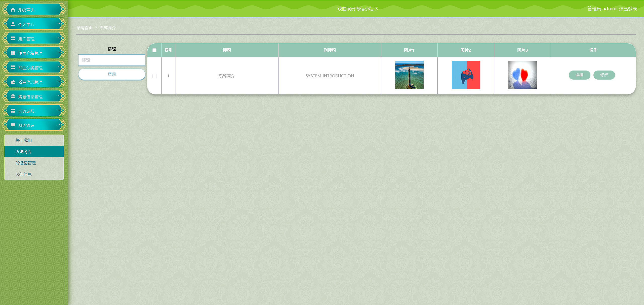The width and height of the screenshot is (644, 305).
Task: Click the person icon beside 个人中心
Action: [x=13, y=24]
